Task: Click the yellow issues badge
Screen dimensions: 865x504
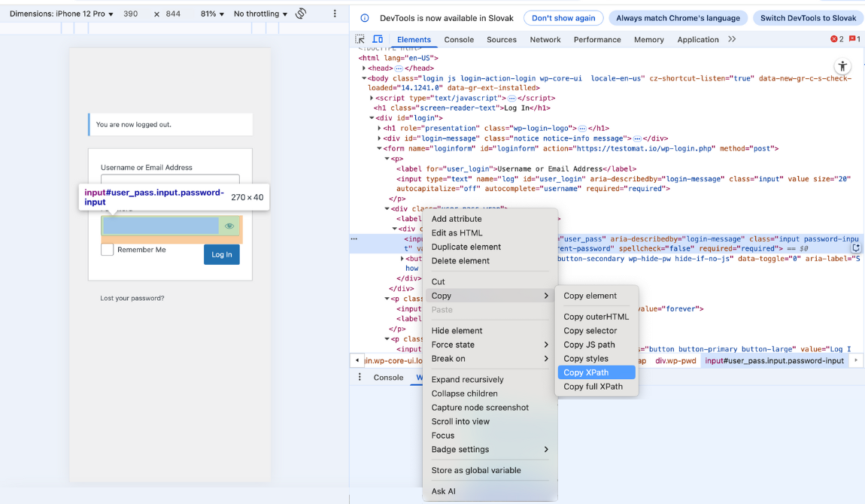Action: 852,38
